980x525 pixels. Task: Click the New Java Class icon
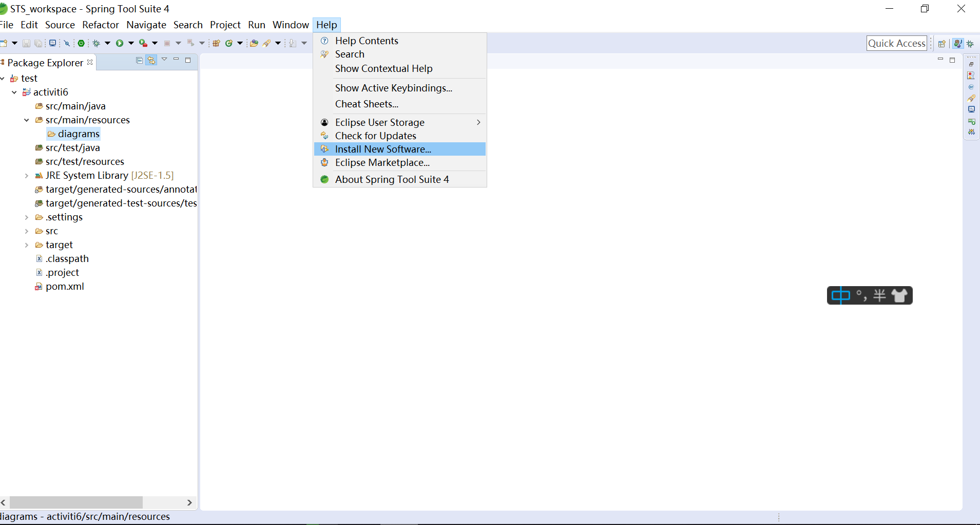tap(229, 43)
